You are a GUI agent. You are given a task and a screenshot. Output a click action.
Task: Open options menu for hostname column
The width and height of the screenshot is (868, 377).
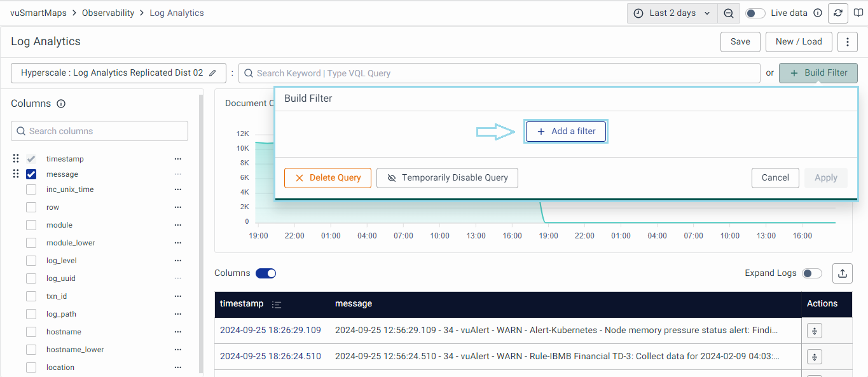pyautogui.click(x=178, y=332)
